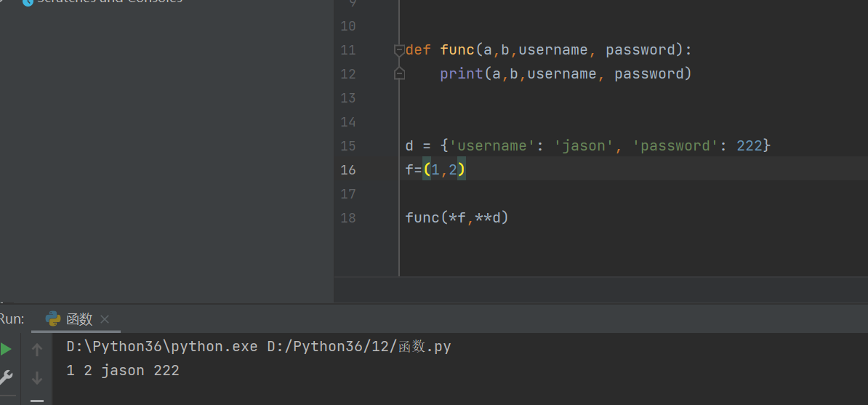Click line number 12 in the gutter
Image resolution: width=868 pixels, height=405 pixels.
click(x=348, y=74)
